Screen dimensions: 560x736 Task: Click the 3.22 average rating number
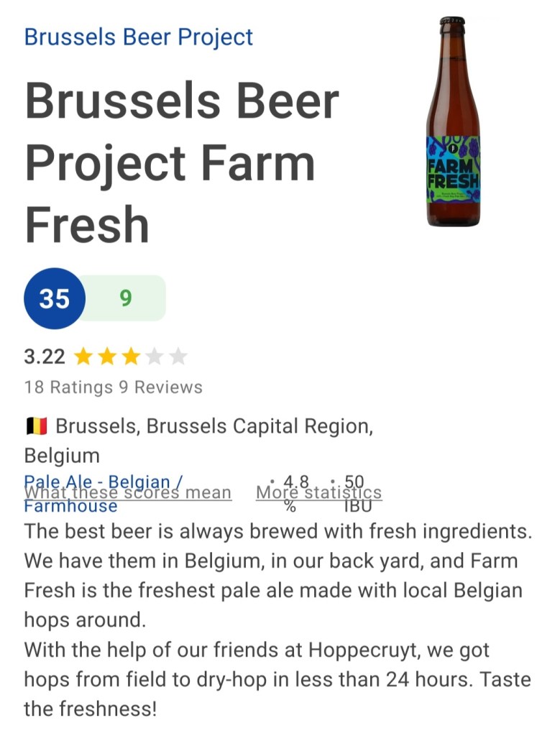click(45, 356)
